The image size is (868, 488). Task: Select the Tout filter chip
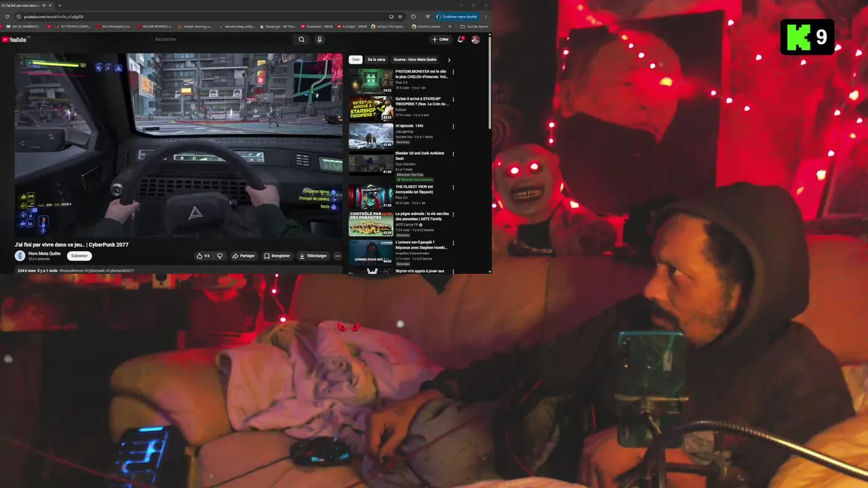(x=356, y=60)
